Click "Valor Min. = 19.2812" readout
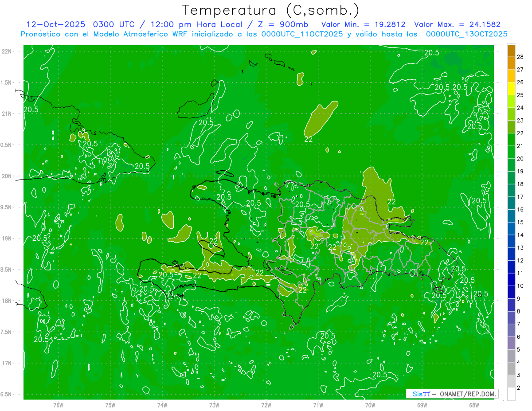The image size is (532, 411). [x=364, y=24]
